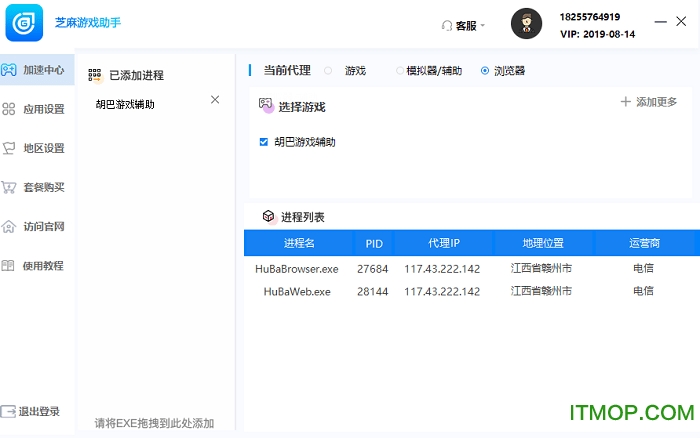Click the 芝麻游戏助手 title text
Screen dimensions: 700x438
click(88, 22)
